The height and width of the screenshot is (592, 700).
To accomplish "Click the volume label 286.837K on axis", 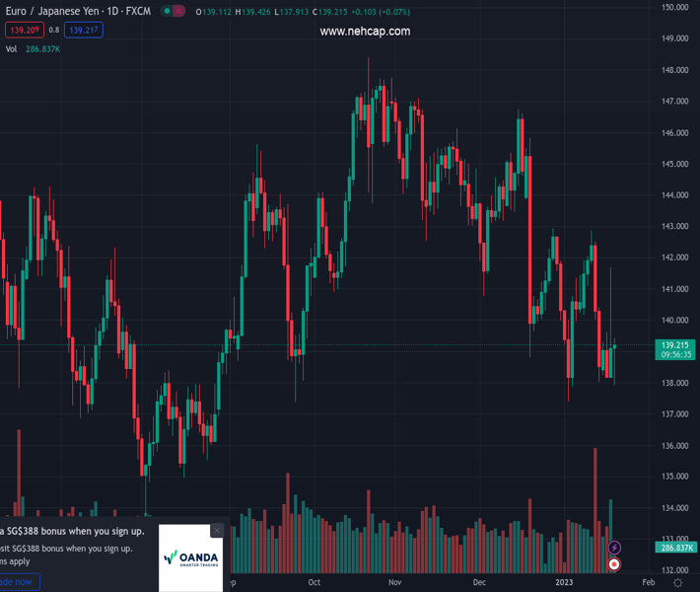I will pos(675,548).
